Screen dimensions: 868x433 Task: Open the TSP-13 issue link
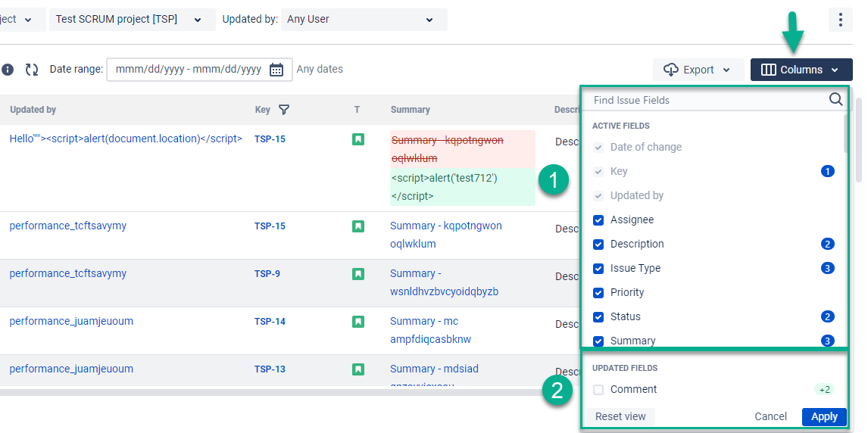point(270,369)
